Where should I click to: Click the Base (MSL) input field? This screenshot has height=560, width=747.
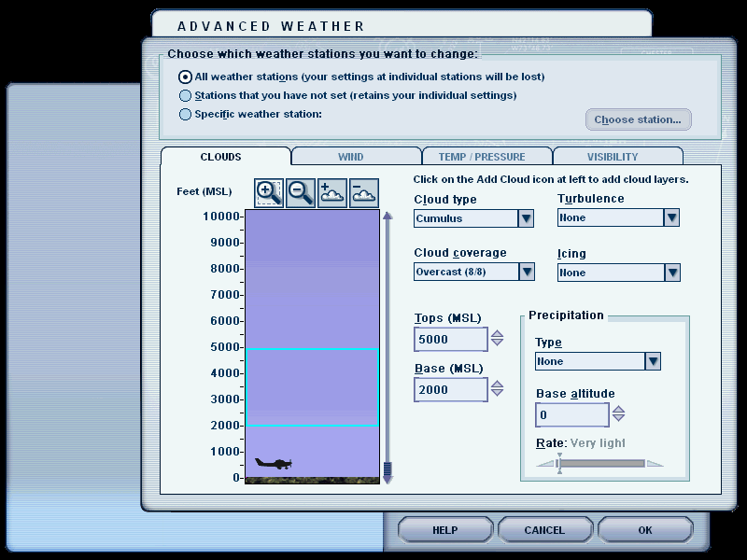click(x=451, y=390)
